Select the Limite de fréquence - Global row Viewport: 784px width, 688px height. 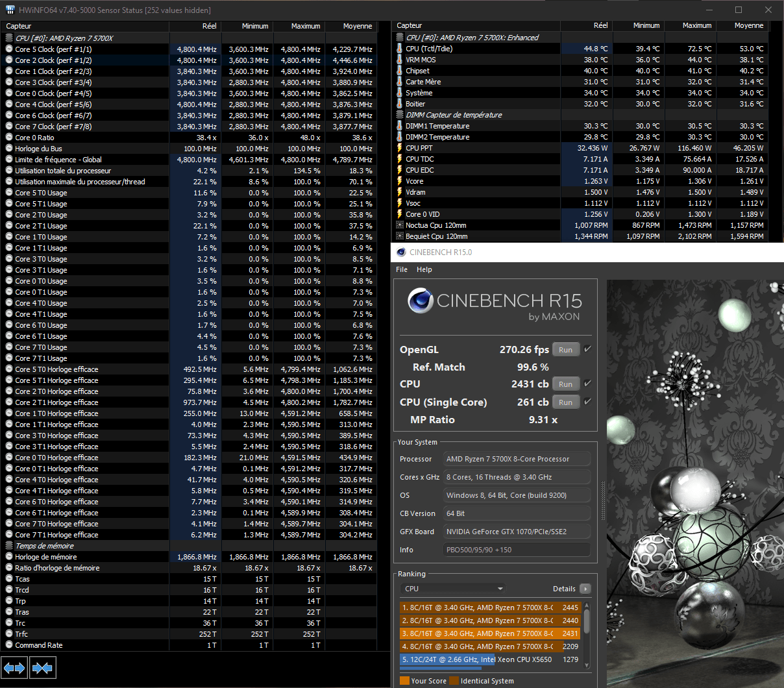[189, 159]
